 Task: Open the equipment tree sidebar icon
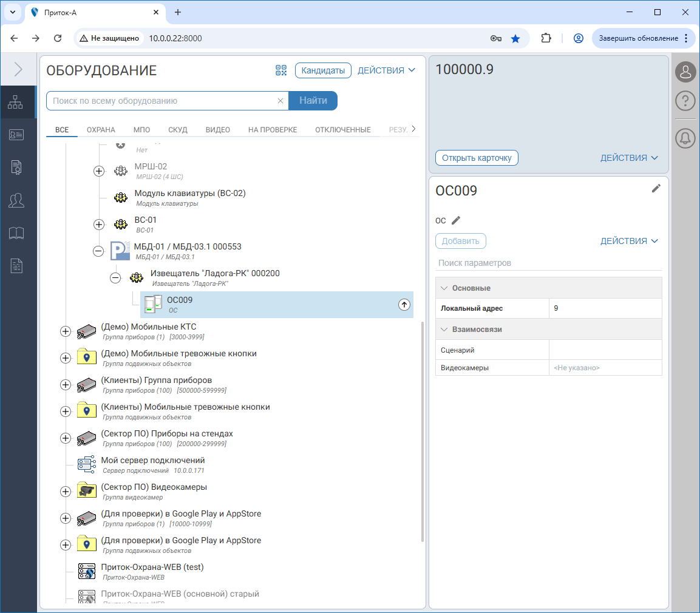pos(16,103)
